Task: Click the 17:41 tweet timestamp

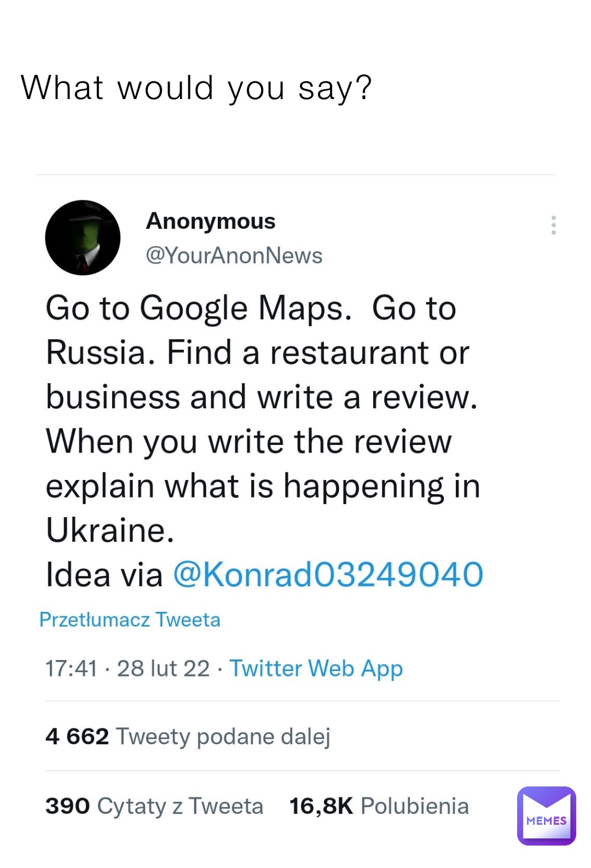Action: point(71,668)
